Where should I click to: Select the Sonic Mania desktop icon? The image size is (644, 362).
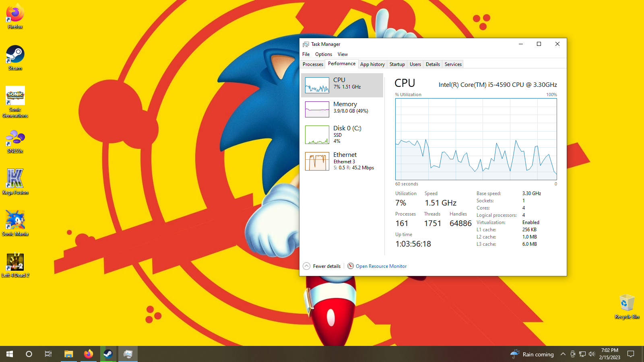pos(15,223)
